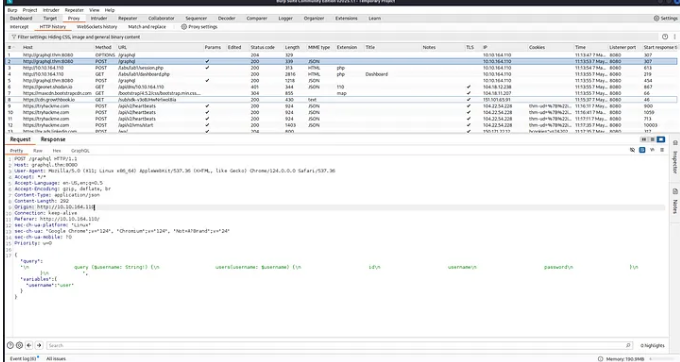
Task: Open All issues in status bar
Action: 56,359
